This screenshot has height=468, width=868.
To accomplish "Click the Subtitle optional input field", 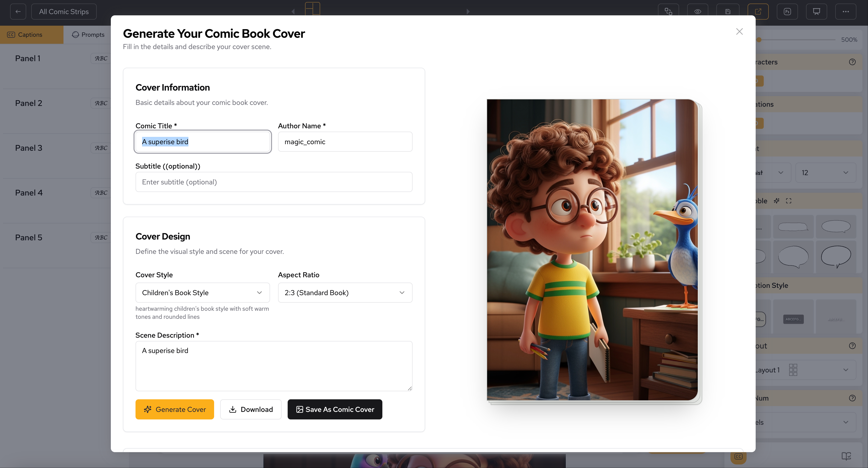I will pos(274,182).
